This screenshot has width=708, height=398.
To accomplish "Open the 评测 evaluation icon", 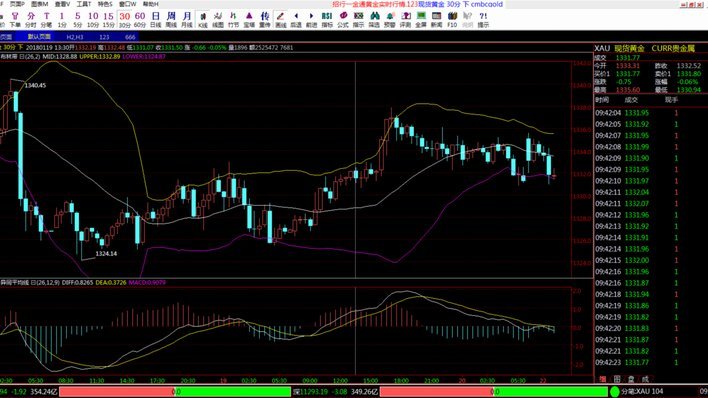I will click(x=405, y=20).
